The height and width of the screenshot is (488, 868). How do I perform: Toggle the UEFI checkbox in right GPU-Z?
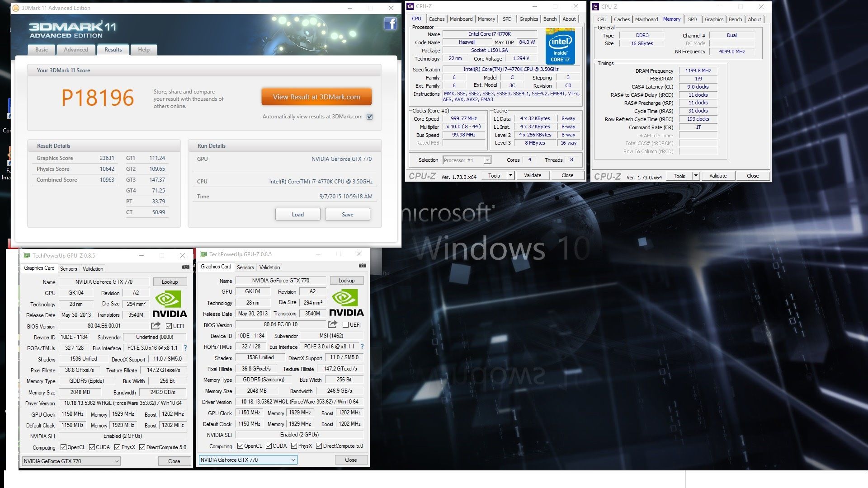point(346,325)
